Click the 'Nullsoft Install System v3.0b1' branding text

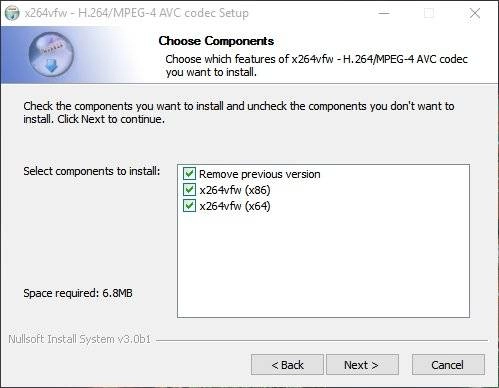79,339
